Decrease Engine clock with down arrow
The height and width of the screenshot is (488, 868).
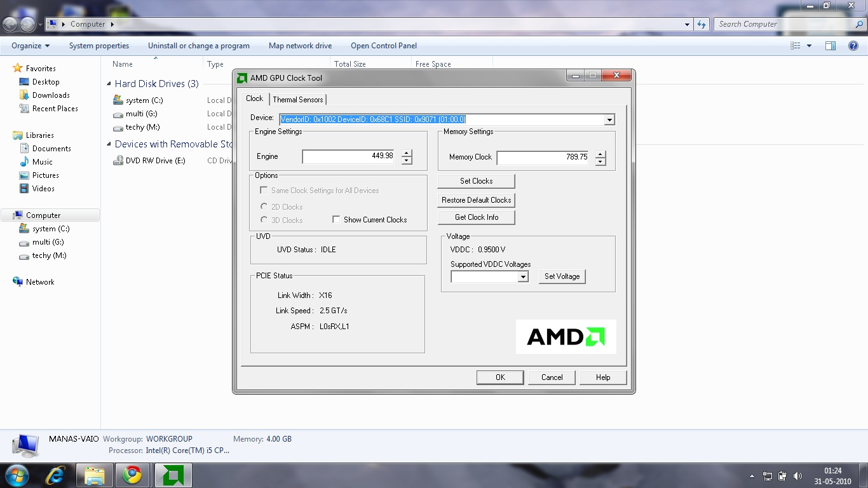point(407,160)
